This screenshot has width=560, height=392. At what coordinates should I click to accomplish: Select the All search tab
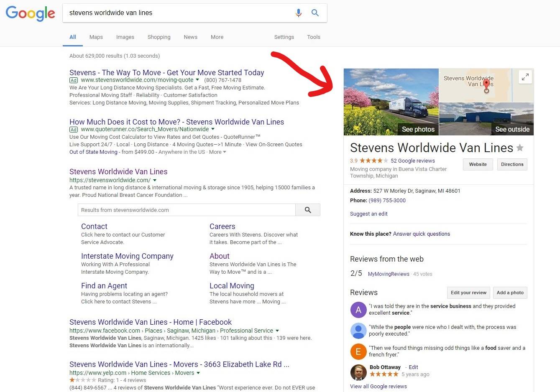[73, 37]
